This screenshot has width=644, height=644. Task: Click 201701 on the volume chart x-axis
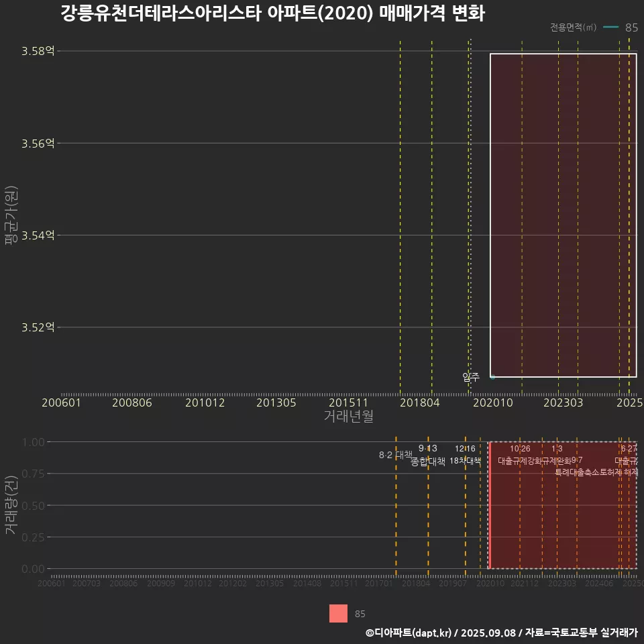click(x=378, y=583)
